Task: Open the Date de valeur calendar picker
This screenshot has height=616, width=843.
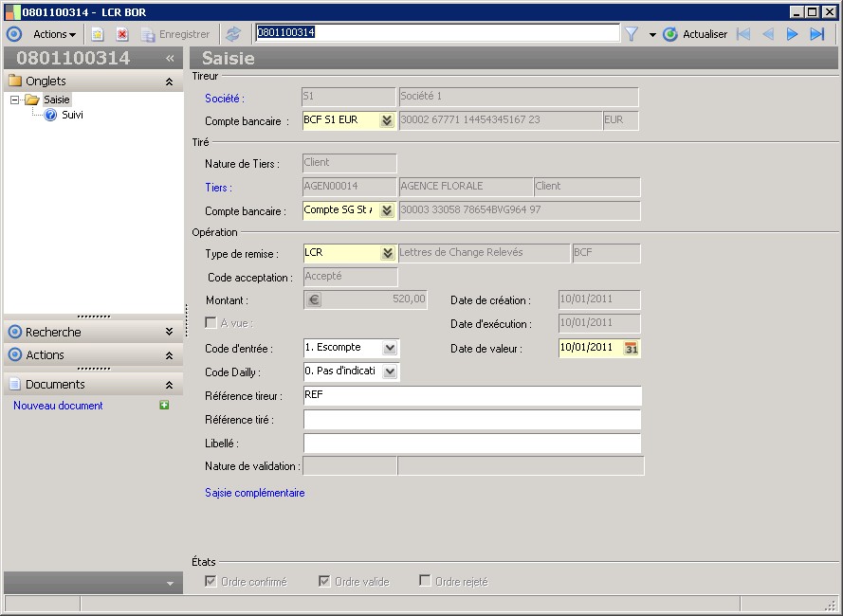Action: tap(632, 349)
